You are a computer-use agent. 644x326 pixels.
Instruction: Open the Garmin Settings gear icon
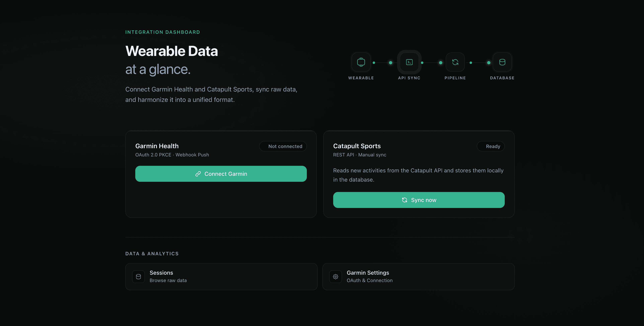coord(336,276)
